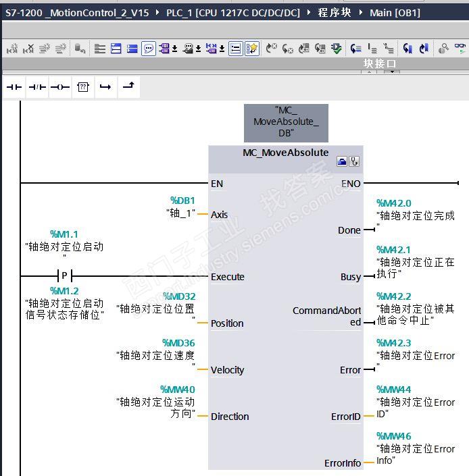This screenshot has width=469, height=476.
Task: Click the network comments tag icon
Action: 212,49
